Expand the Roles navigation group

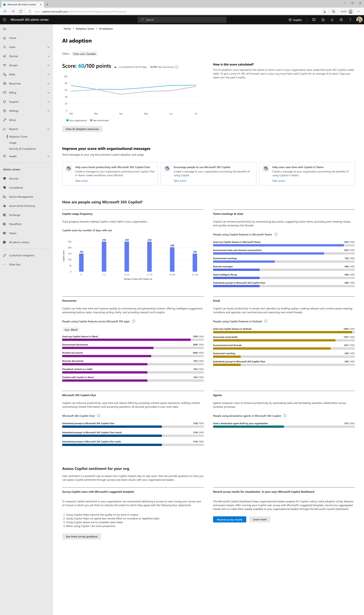point(48,74)
